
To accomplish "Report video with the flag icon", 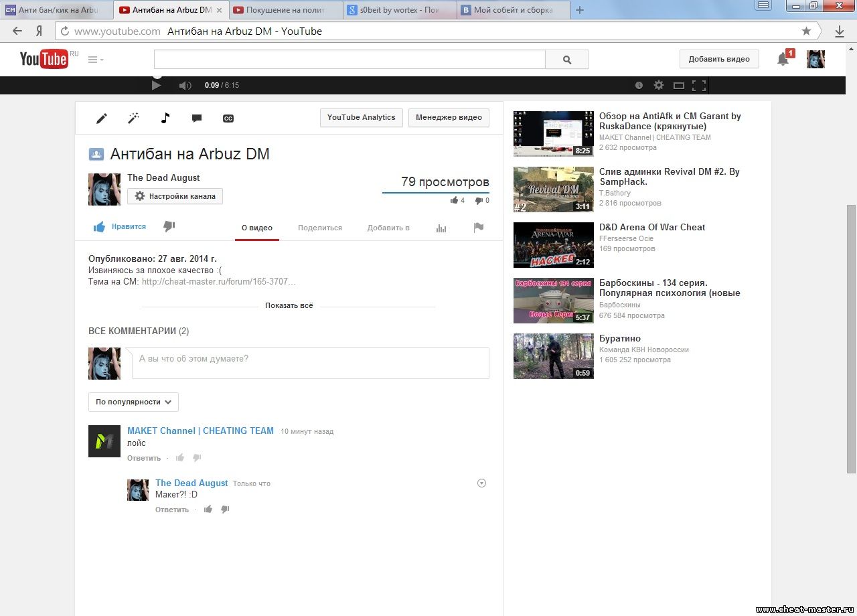I will coord(478,228).
